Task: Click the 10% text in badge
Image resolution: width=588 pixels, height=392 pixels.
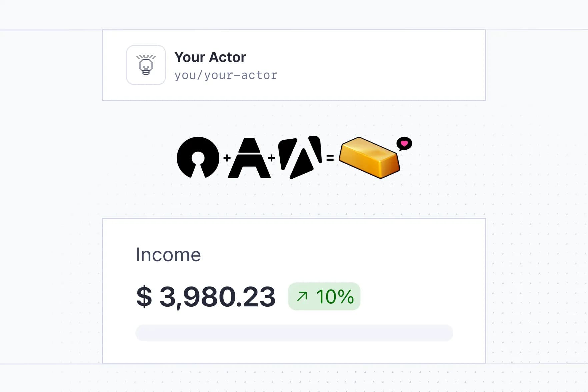Action: click(335, 296)
